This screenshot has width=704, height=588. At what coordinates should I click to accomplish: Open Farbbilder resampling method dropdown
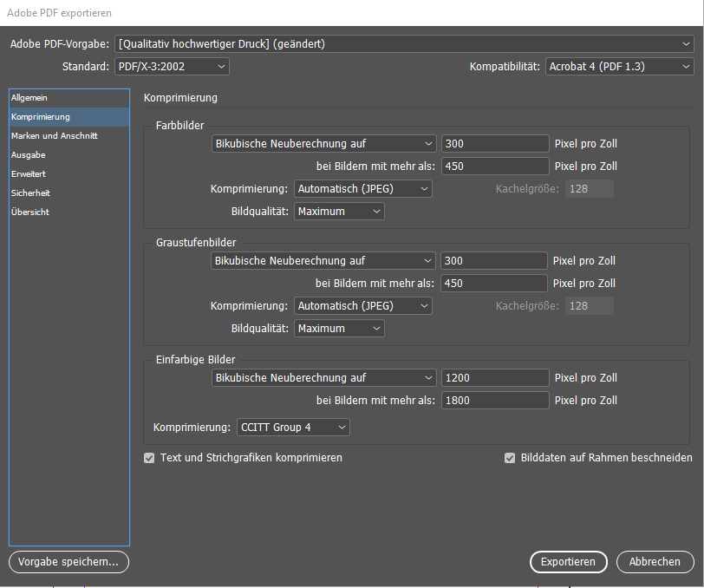[x=323, y=144]
